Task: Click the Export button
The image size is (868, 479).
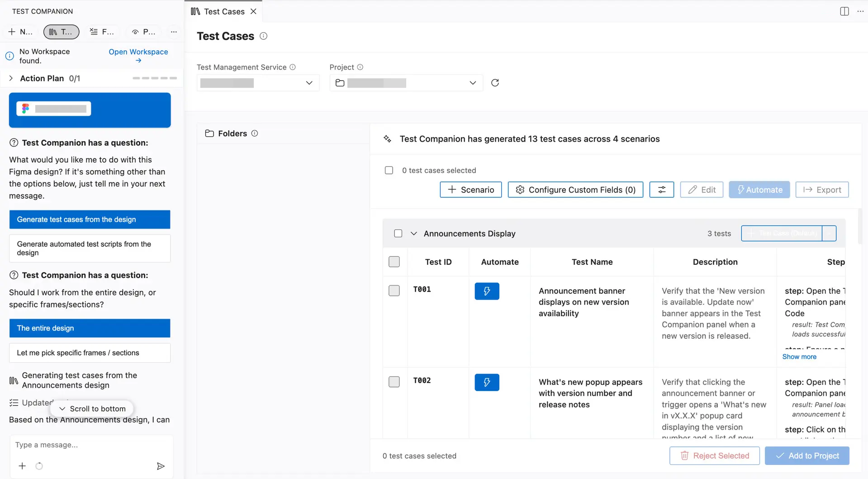Action: (x=822, y=190)
